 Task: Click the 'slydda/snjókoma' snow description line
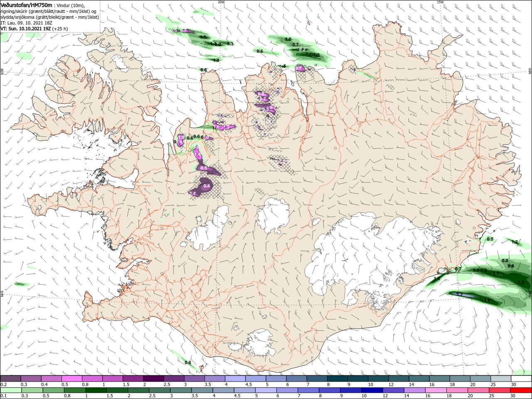(49, 17)
